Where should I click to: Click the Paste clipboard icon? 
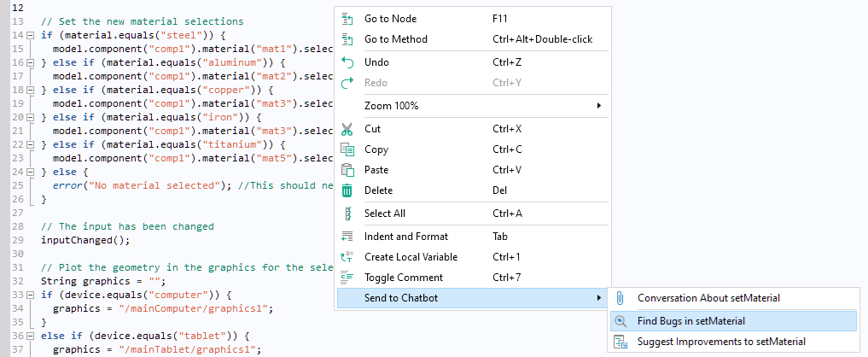point(347,170)
